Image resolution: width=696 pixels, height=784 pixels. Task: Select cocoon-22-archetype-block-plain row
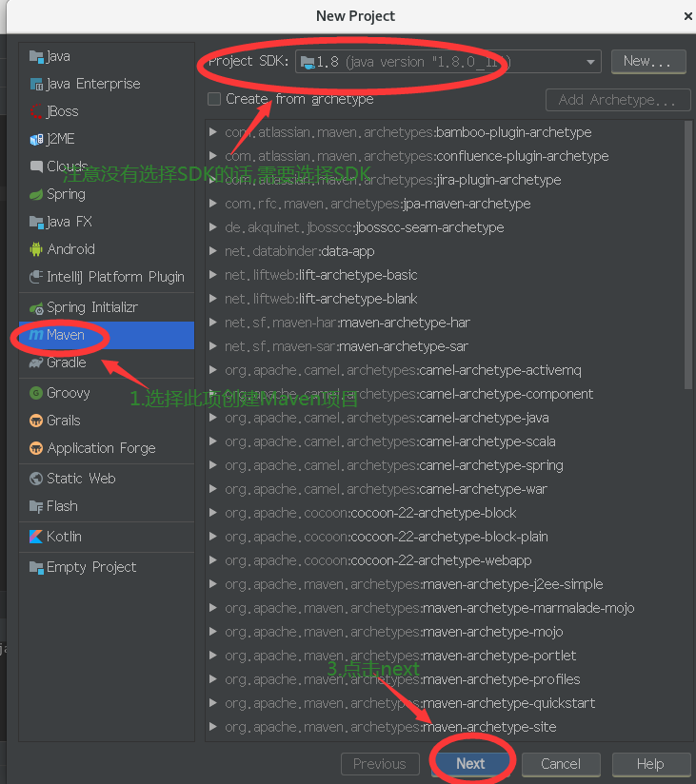pos(444,537)
